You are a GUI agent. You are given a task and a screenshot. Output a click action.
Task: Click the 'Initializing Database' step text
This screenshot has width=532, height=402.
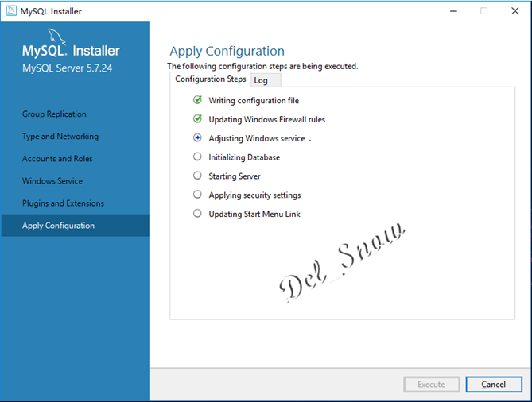(244, 157)
